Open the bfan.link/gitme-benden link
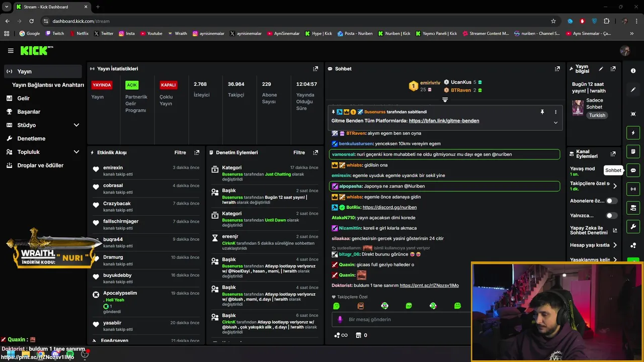 click(444, 121)
